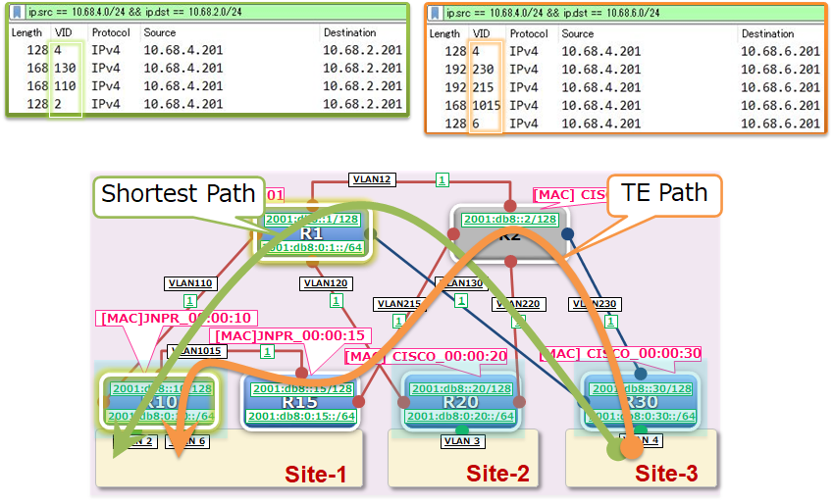The width and height of the screenshot is (833, 504).
Task: Click the Protocol column header in the 10.68.6.0/24 table
Action: [529, 33]
